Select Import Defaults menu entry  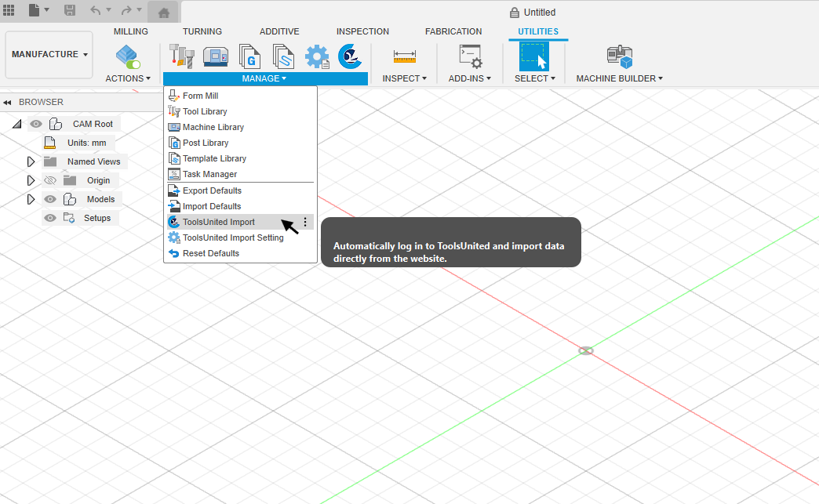(240, 206)
